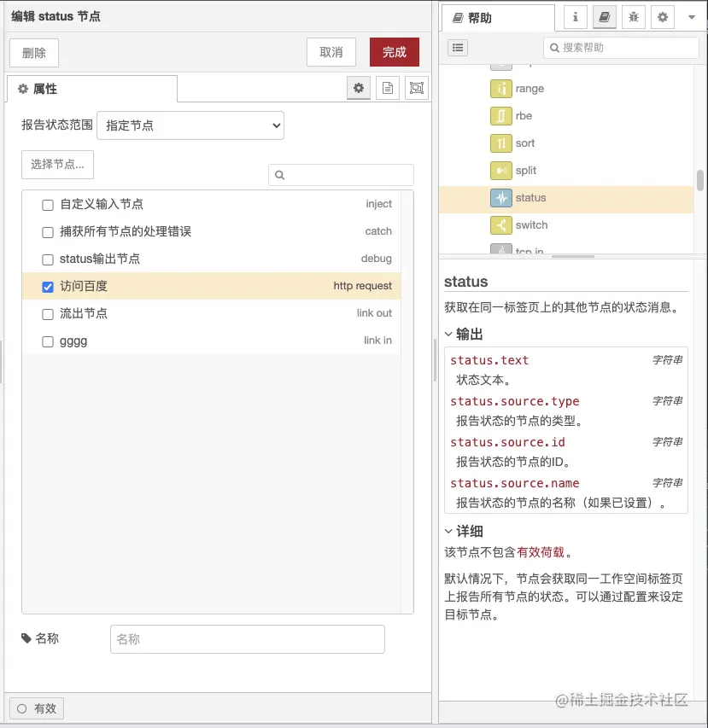Open configuration nodes gear icon
The image size is (708, 728).
point(663,17)
